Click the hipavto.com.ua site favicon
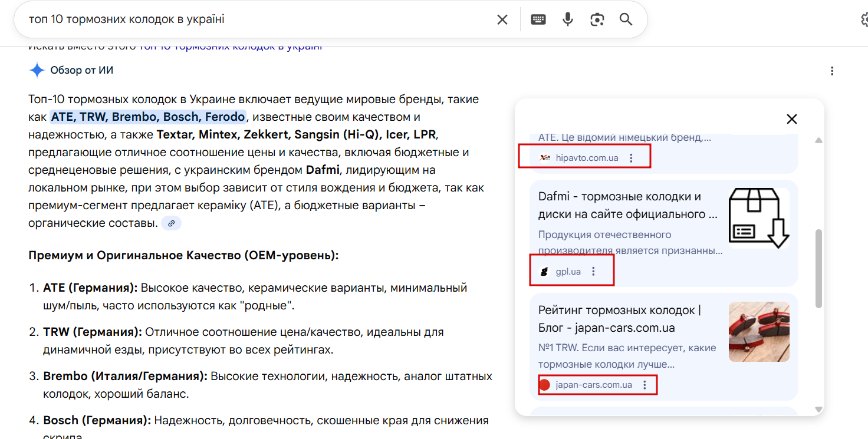The image size is (868, 439). [544, 158]
